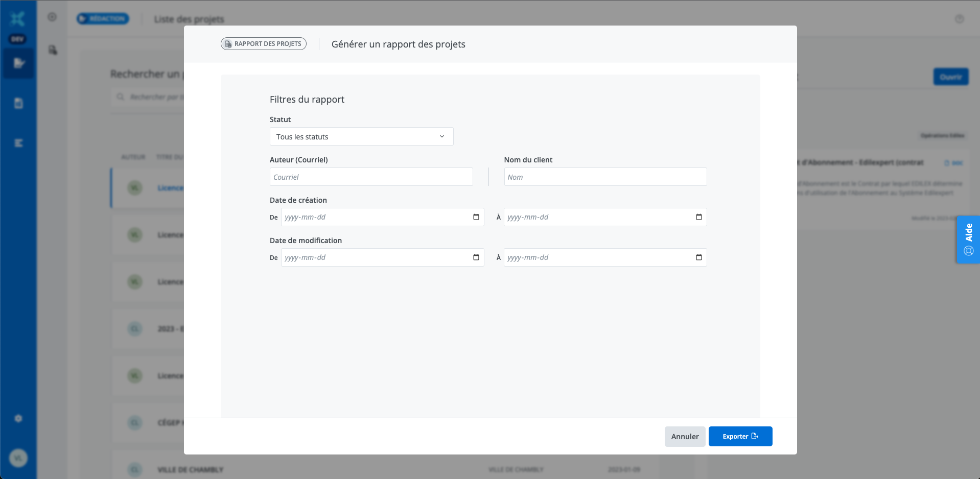Open calendar picker for modification date end
980x479 pixels.
[x=698, y=257]
